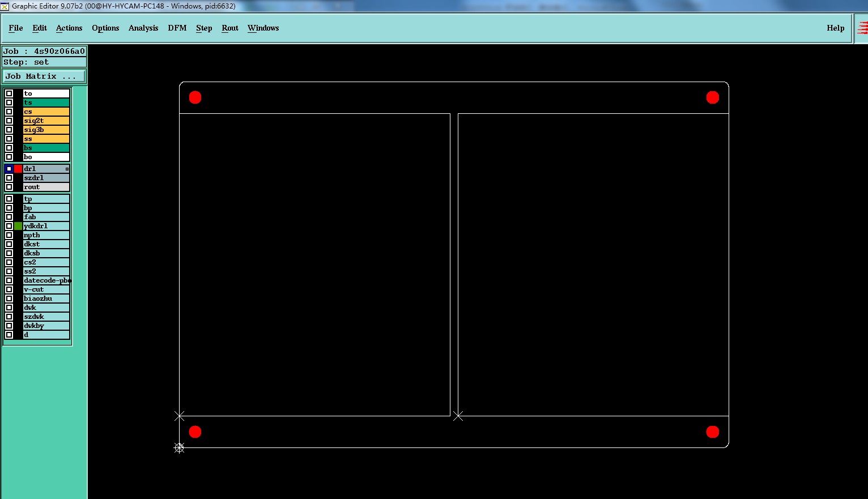The height and width of the screenshot is (499, 868).
Task: Open the Rout menu
Action: pos(230,28)
